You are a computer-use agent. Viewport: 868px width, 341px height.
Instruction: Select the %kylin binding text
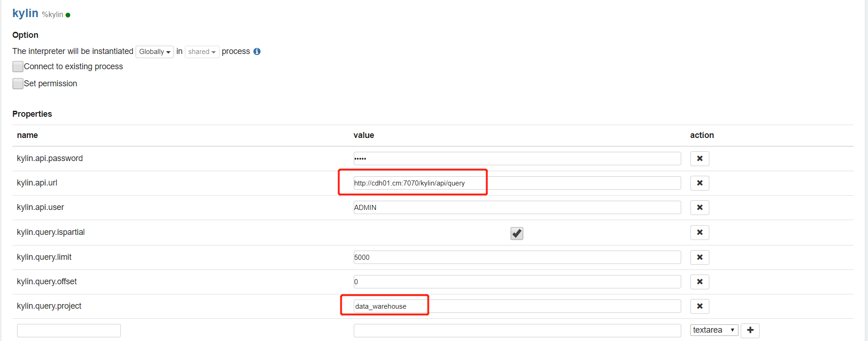(53, 15)
